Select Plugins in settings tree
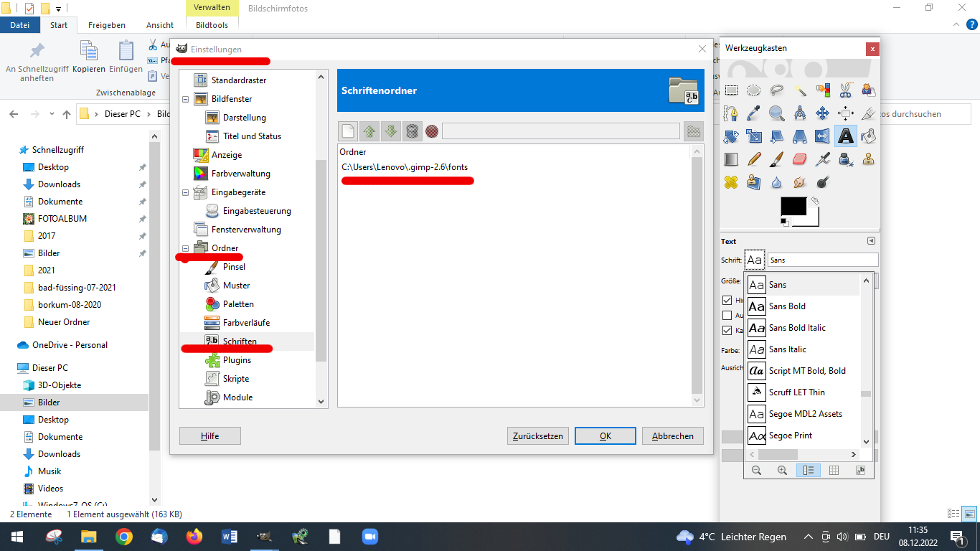The image size is (980, 551). point(237,360)
